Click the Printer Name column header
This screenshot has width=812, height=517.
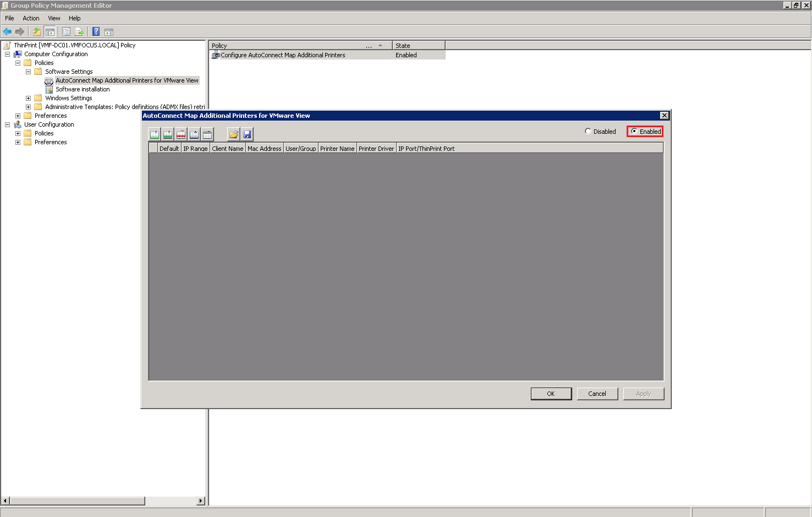(x=337, y=149)
